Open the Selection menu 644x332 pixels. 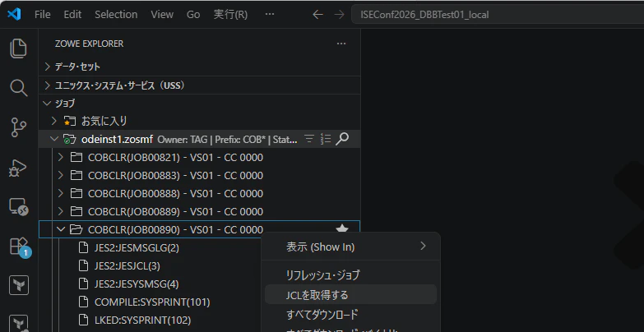116,15
